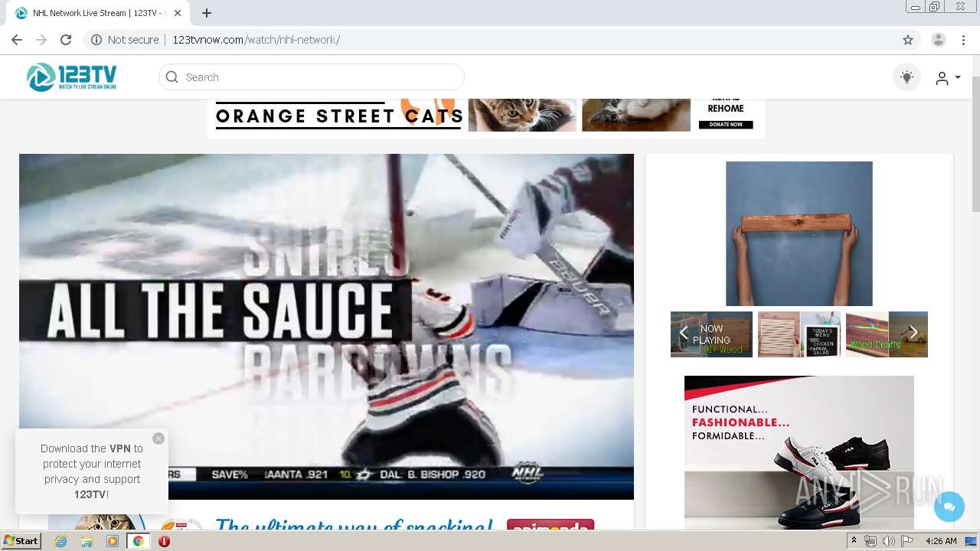Open Windows Media Player from taskbar

pyautogui.click(x=113, y=541)
